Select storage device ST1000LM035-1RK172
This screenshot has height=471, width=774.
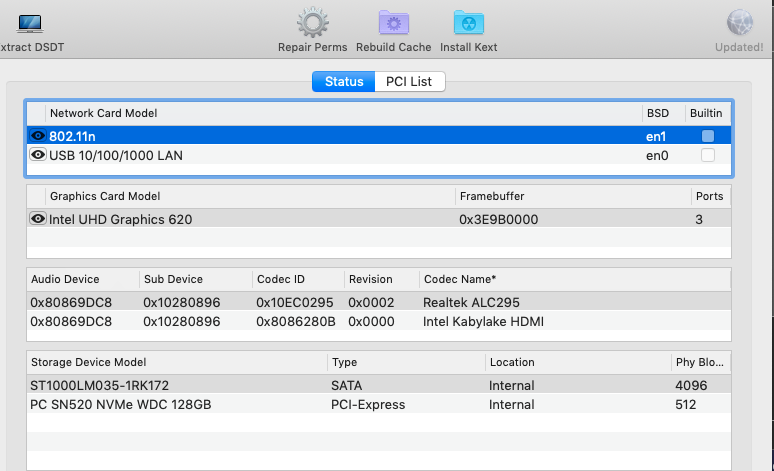point(99,385)
